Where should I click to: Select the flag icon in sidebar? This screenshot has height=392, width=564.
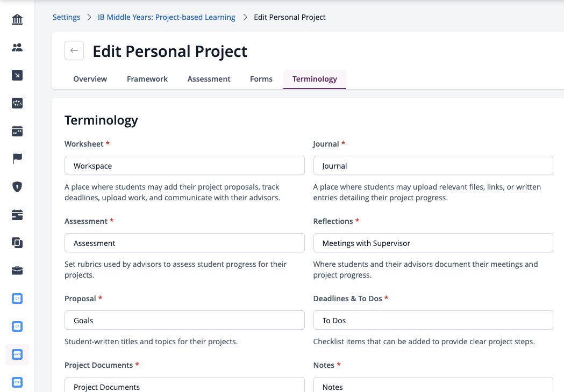coord(17,159)
